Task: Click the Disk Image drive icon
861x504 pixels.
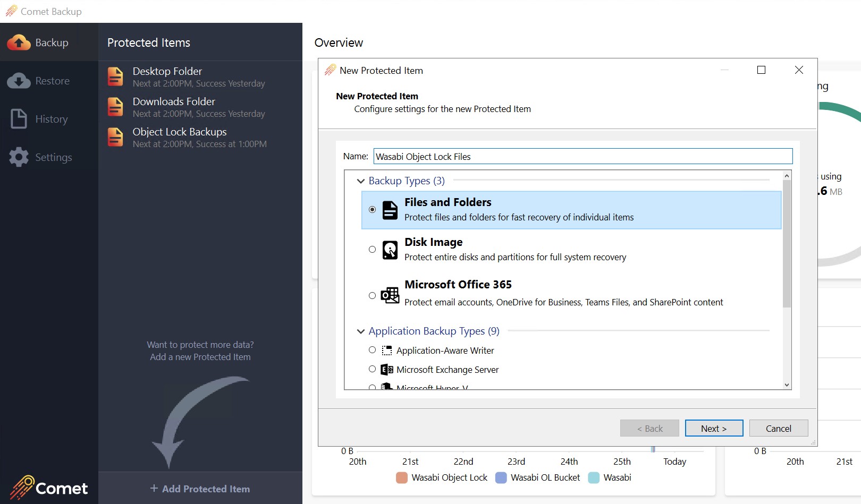Action: click(390, 250)
